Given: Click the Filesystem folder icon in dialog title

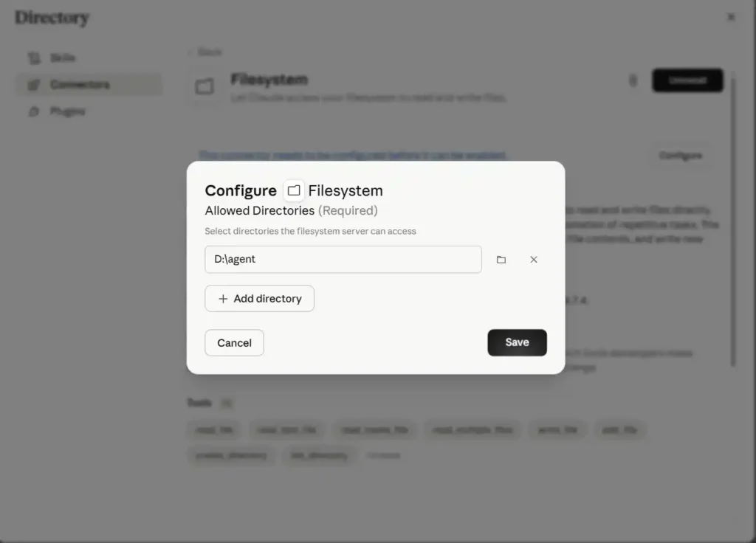Looking at the screenshot, I should pyautogui.click(x=294, y=190).
